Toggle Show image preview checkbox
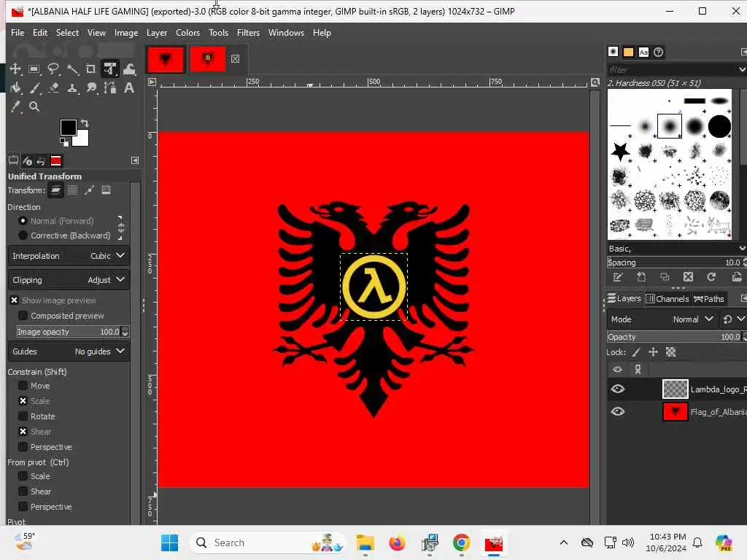 click(x=15, y=300)
